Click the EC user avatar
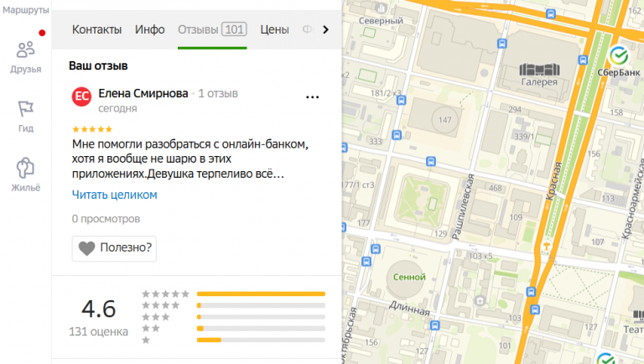 point(81,96)
